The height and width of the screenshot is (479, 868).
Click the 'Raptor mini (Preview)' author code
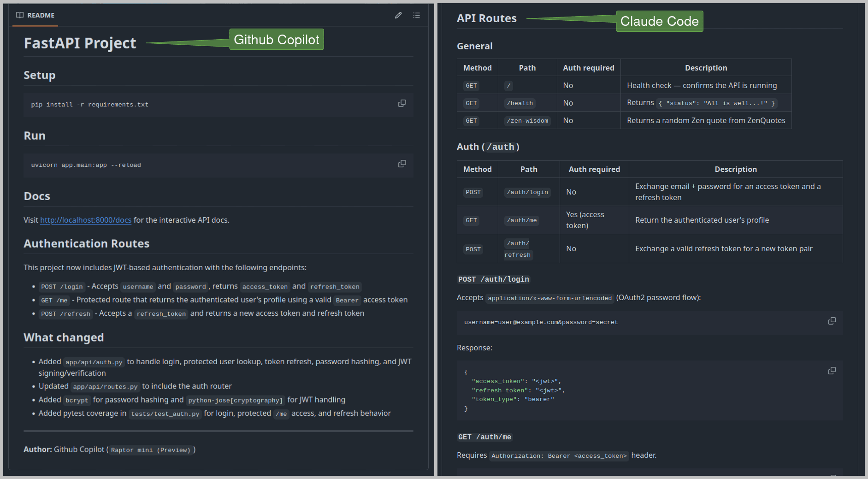pos(151,450)
